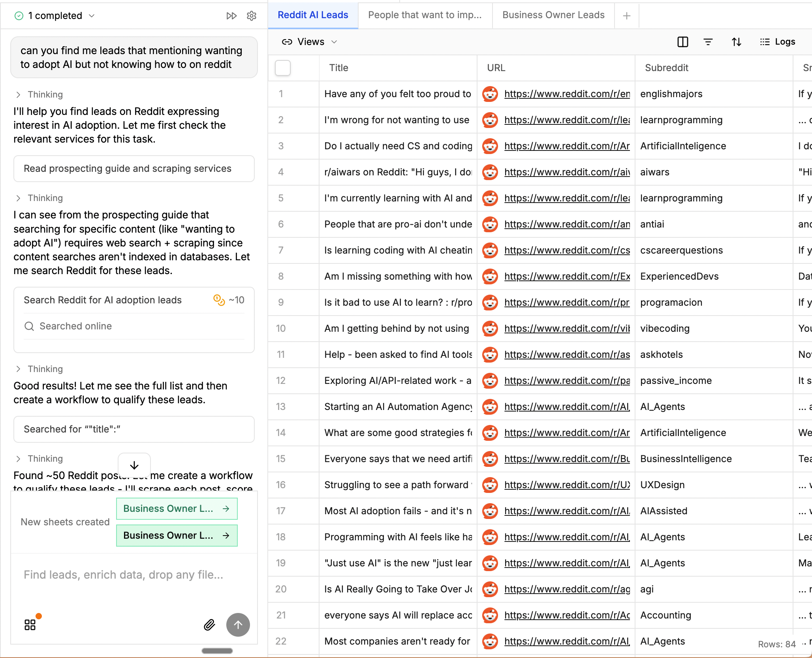Screen dimensions: 812x658
Task: Click the sort arrows icon
Action: click(x=736, y=42)
